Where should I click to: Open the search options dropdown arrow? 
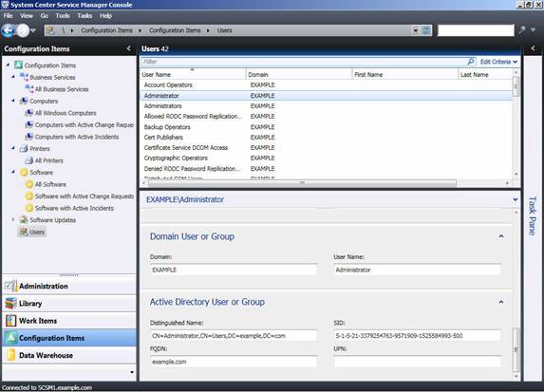[x=534, y=30]
